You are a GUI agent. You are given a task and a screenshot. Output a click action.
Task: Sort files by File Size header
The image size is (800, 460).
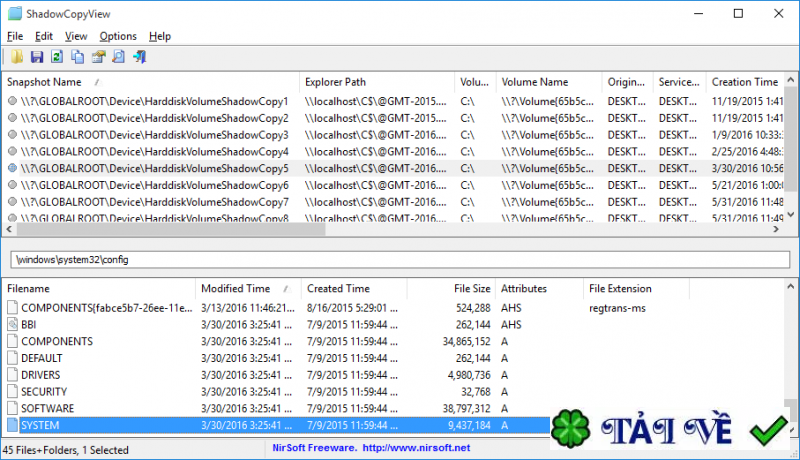pos(452,289)
